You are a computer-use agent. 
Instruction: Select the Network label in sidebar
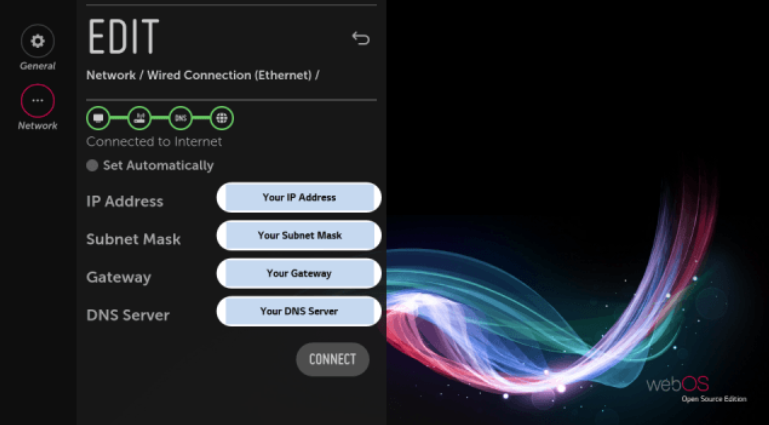(x=38, y=126)
